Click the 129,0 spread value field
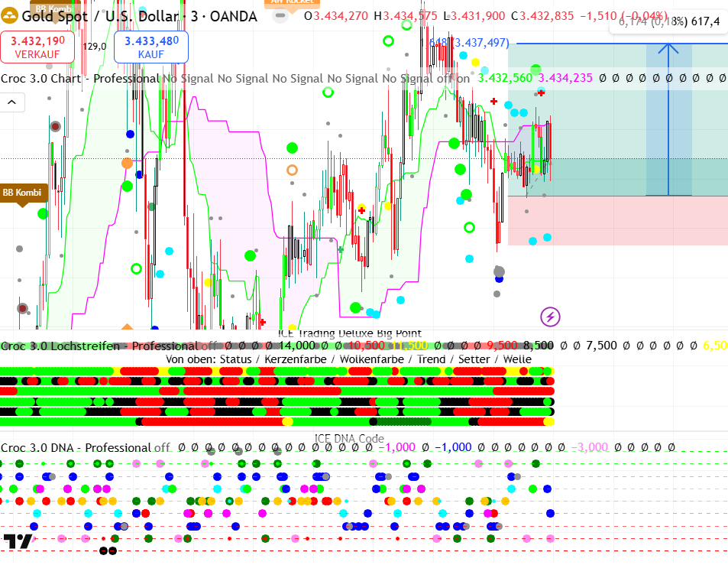728x565 pixels. (x=94, y=47)
